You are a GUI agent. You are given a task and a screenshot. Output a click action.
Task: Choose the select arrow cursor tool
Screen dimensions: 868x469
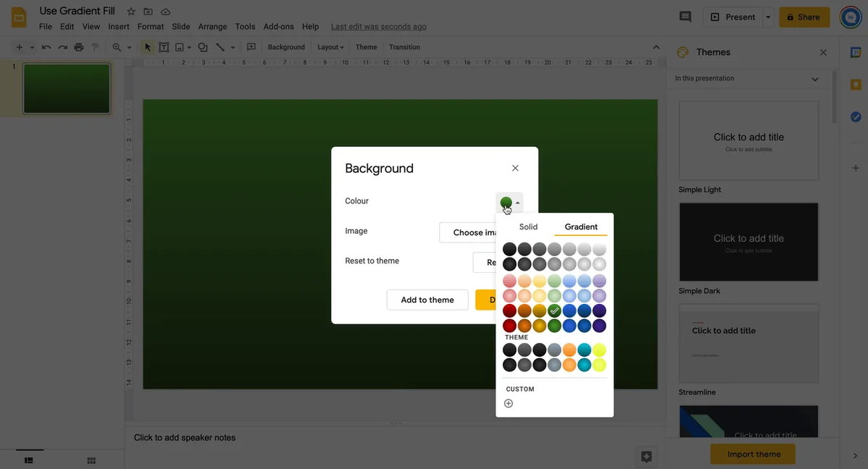pyautogui.click(x=148, y=47)
